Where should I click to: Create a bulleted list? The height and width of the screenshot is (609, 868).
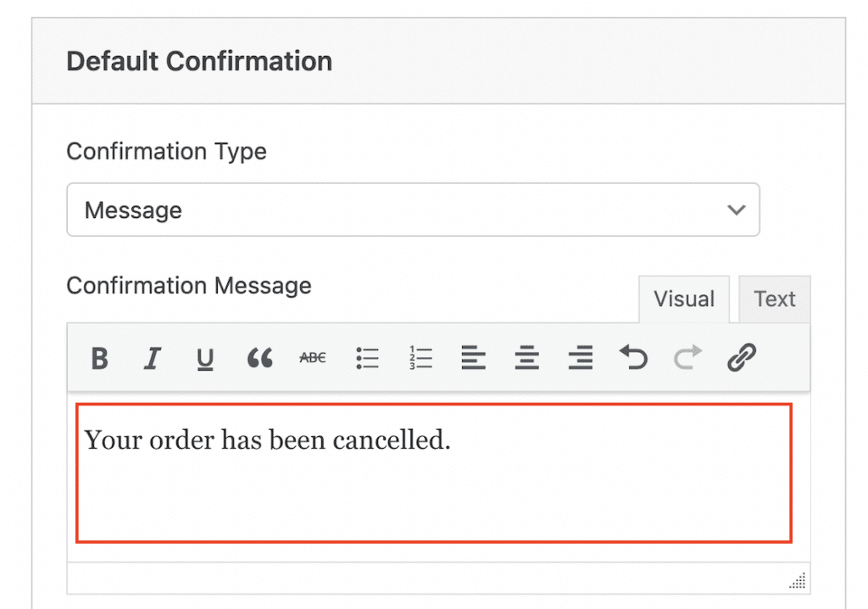click(367, 359)
